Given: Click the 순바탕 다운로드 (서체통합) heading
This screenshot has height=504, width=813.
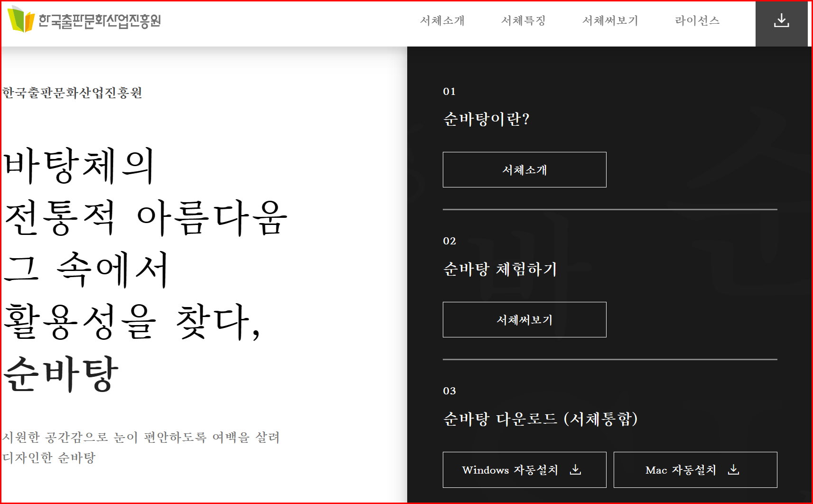Looking at the screenshot, I should pos(541,419).
